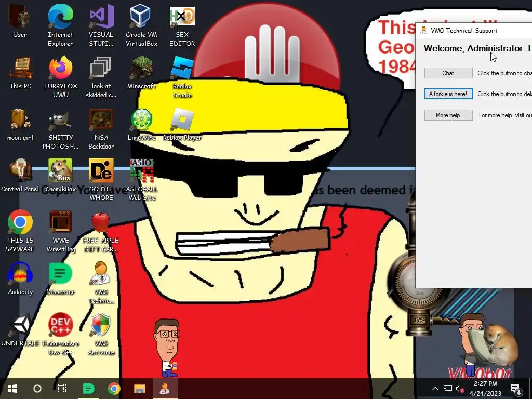Open the FREE APPLE GIFT CAR... icon
532x399 pixels.
(101, 231)
